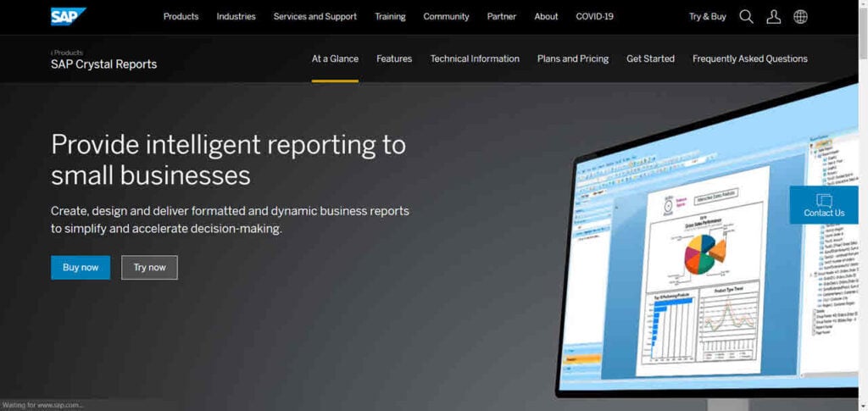868x411 pixels.
Task: Switch to the Features tab
Action: coord(394,58)
